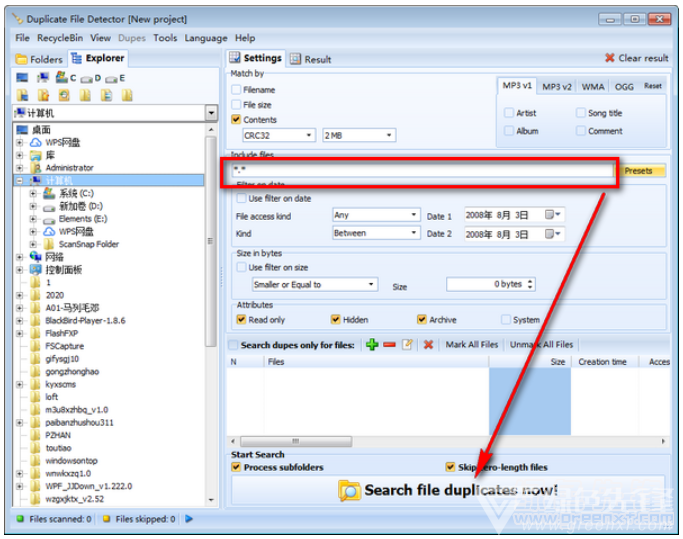The image size is (683, 539).
Task: Open the CRC32 algorithm dropdown
Action: (278, 135)
